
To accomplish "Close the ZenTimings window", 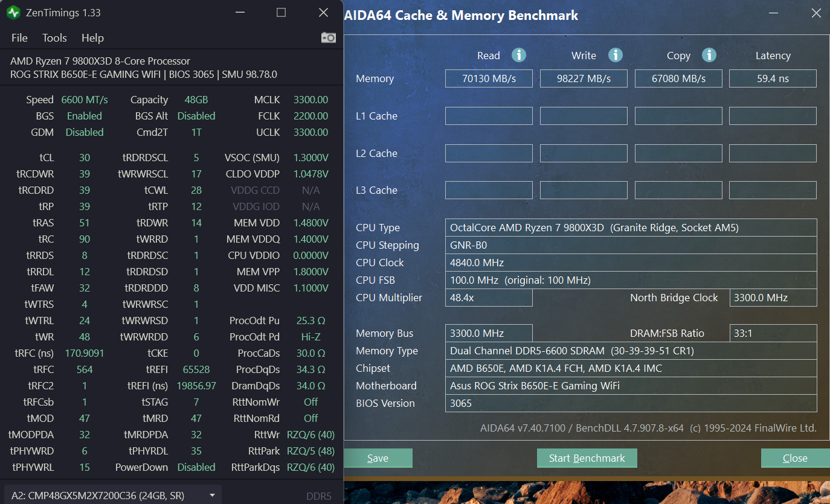I will [323, 12].
